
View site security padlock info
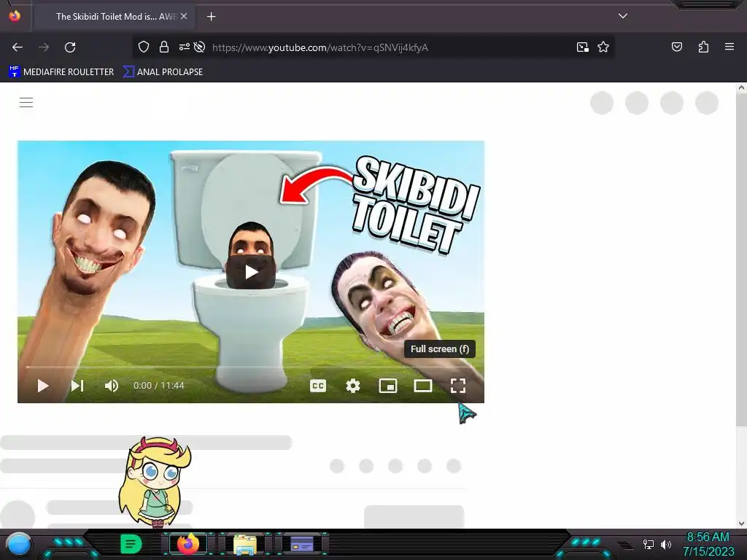164,47
